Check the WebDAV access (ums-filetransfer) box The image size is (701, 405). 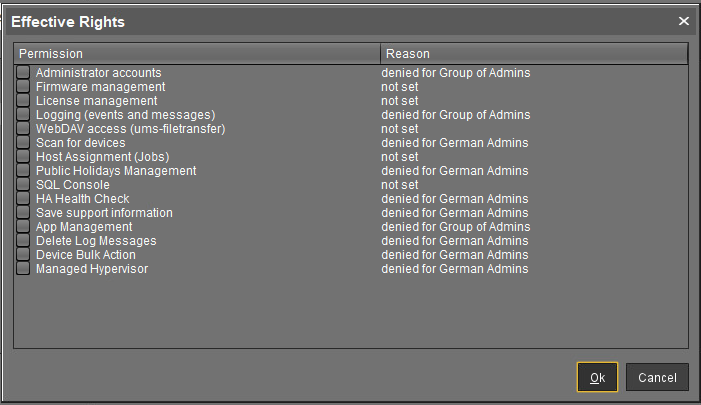pyautogui.click(x=23, y=129)
